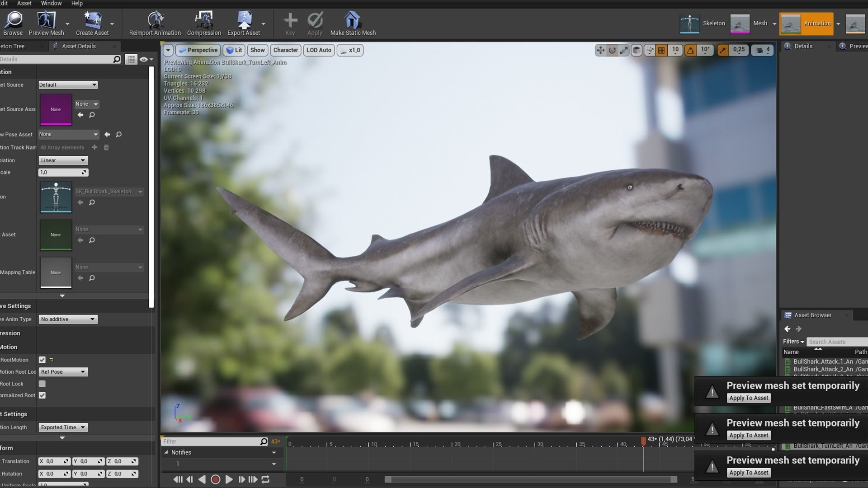Click the Reimport Animation toolbar icon

(x=155, y=20)
